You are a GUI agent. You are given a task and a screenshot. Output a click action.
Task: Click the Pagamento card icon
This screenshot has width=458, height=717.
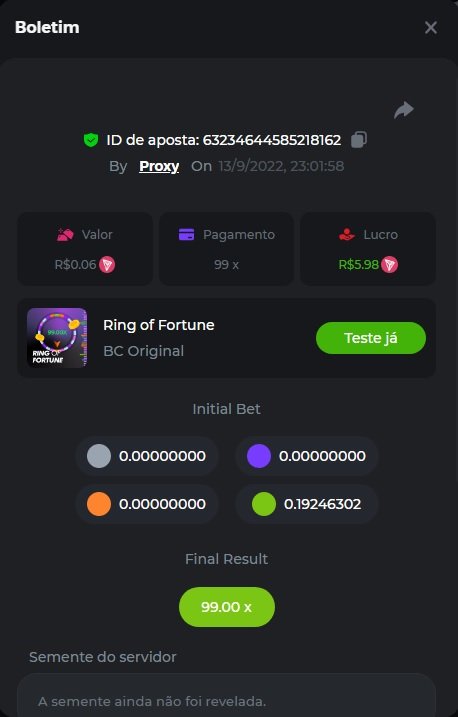coord(186,235)
